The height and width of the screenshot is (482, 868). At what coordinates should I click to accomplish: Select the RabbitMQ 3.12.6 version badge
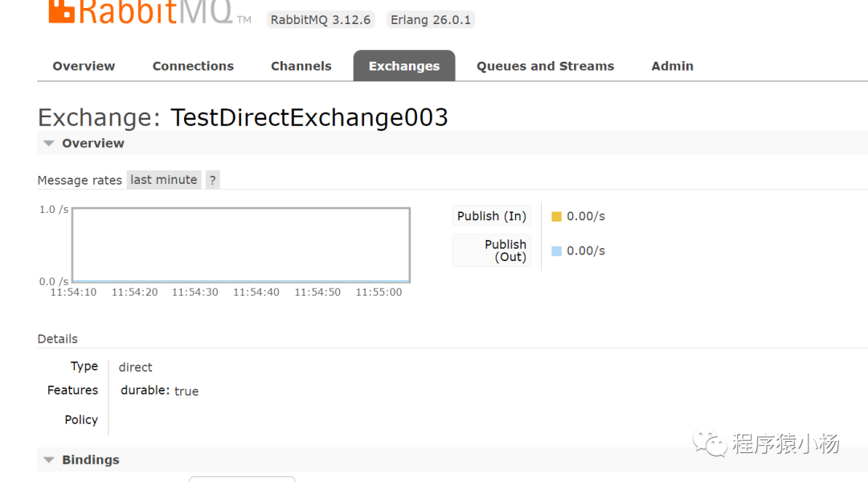pos(321,20)
